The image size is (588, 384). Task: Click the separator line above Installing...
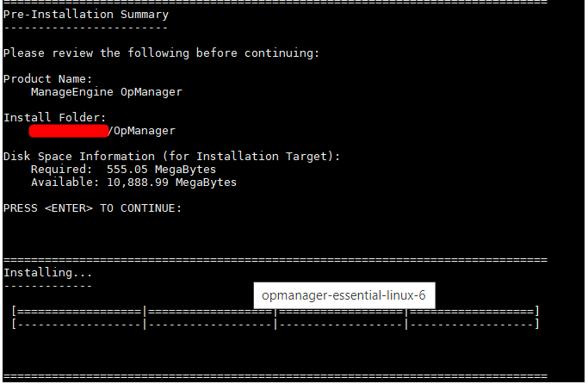[x=275, y=259]
